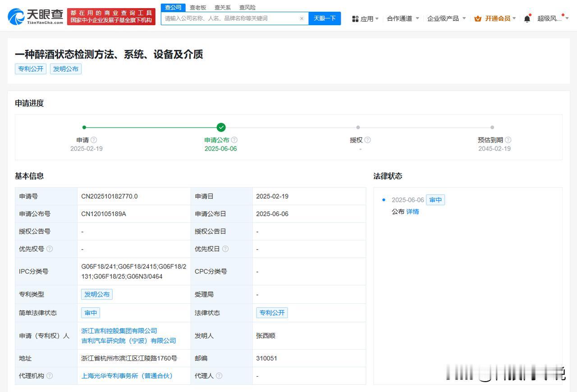This screenshot has width=577, height=392.
Task: Click the 详情 link in 法律状态
Action: [x=412, y=212]
